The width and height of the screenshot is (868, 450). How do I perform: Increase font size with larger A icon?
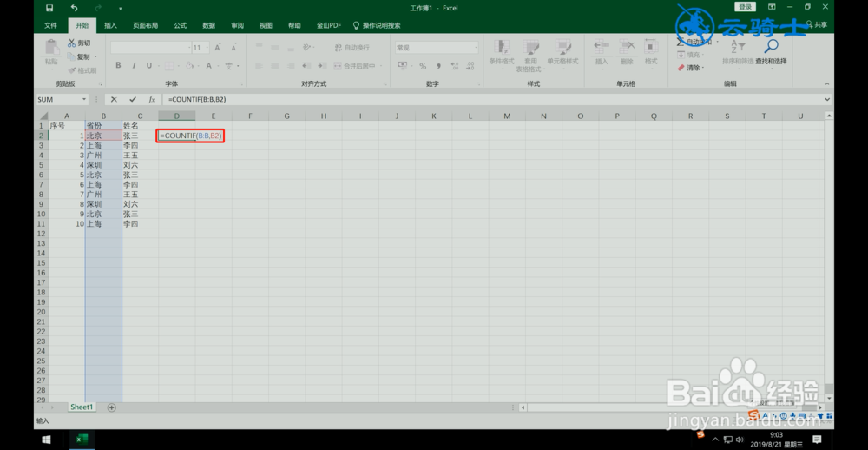coord(218,48)
